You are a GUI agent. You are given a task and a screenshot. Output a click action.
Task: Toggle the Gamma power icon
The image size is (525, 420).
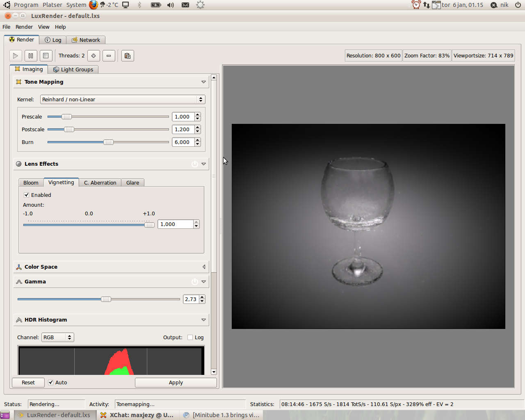pyautogui.click(x=195, y=282)
